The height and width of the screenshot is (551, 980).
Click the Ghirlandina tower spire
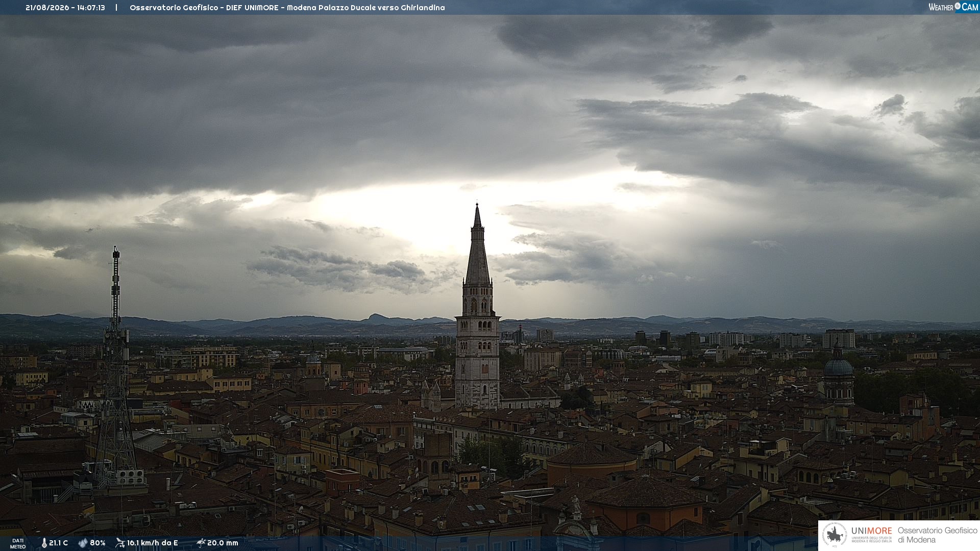478,245
